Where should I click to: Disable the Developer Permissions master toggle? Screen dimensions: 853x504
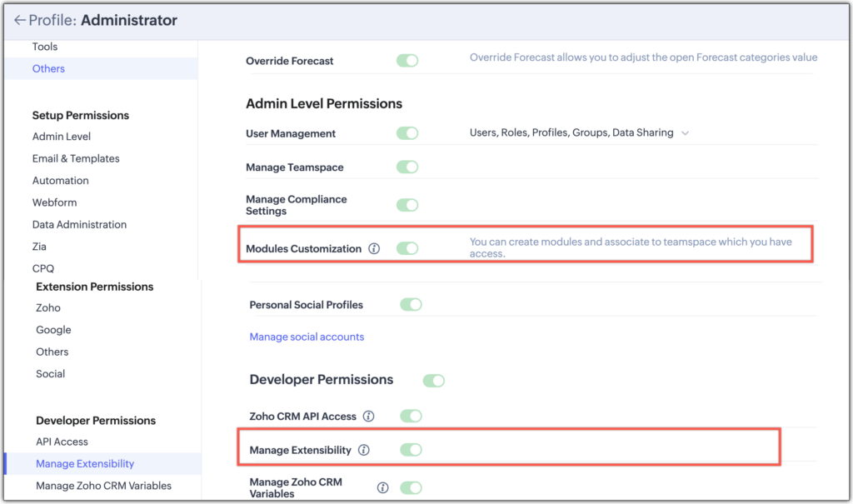pyautogui.click(x=434, y=380)
